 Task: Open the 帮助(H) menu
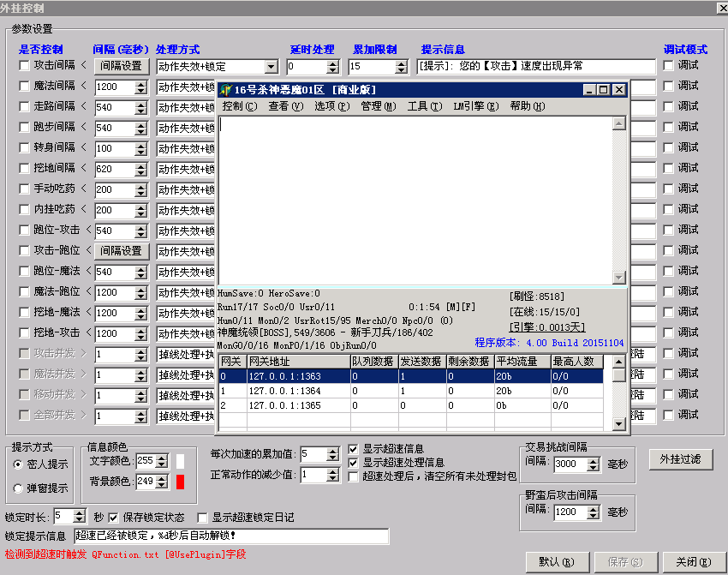[528, 106]
